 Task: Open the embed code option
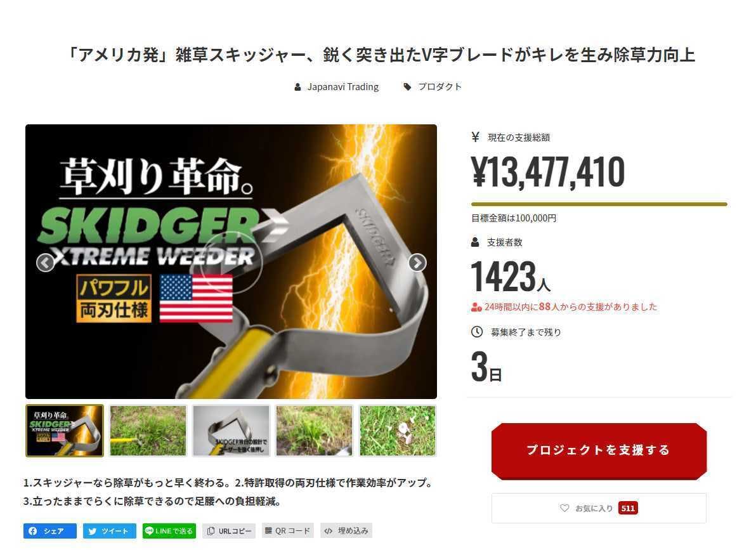[346, 531]
